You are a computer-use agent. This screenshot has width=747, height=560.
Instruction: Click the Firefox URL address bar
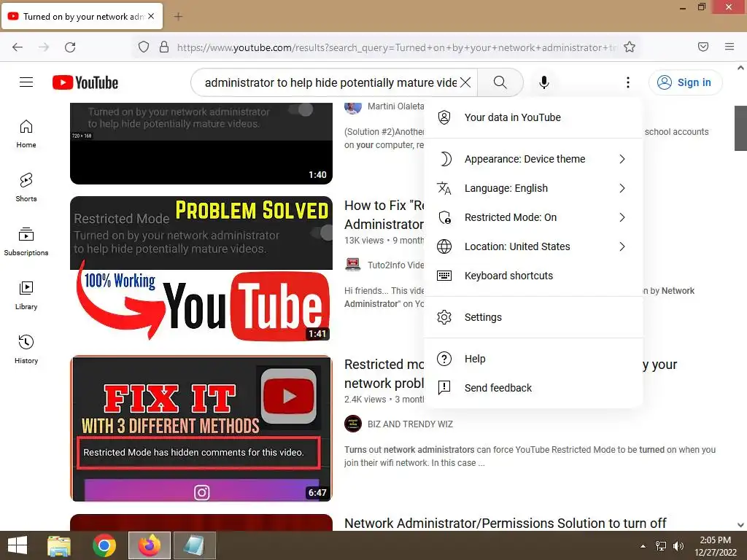click(x=396, y=47)
